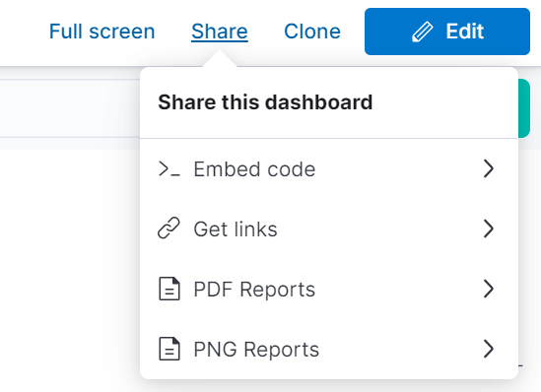Expand Get links via its chevron
Viewport: 541px width, 392px height.
click(489, 229)
